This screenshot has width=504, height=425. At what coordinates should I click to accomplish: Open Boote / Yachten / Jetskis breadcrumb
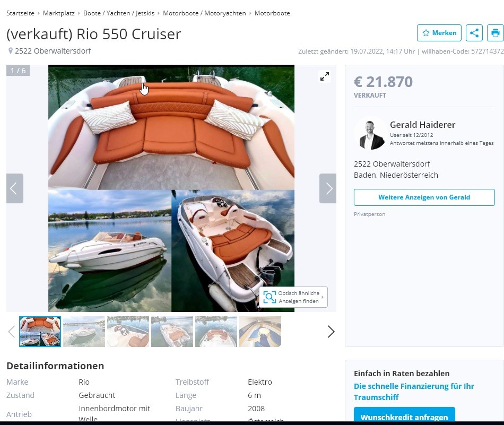pyautogui.click(x=119, y=13)
